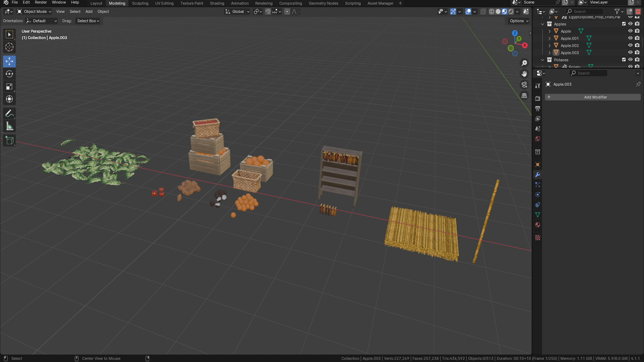The height and width of the screenshot is (362, 644).
Task: Open the Particles properties tab
Action: pos(538,185)
